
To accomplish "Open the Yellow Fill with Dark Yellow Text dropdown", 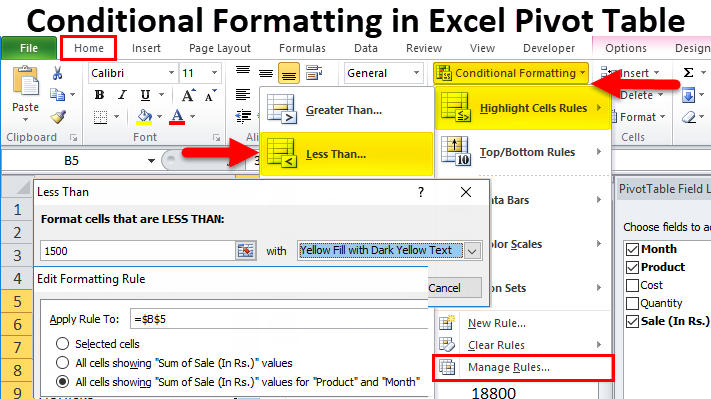I will 472,251.
